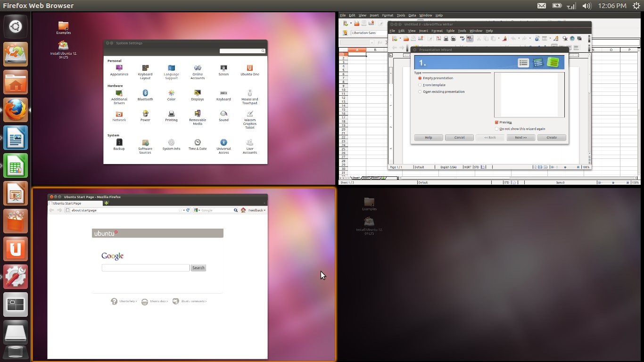This screenshot has width=644, height=362.
Task: Adjust the Calc zoom slider
Action: (x=614, y=182)
